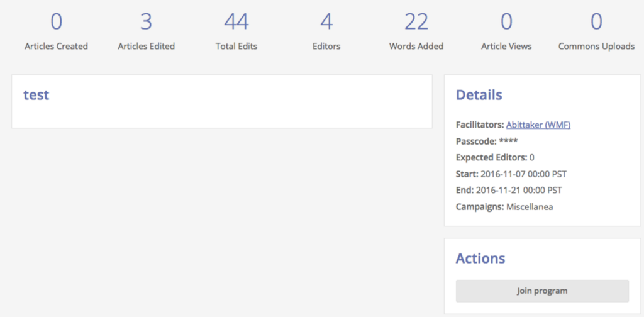The height and width of the screenshot is (317, 644).
Task: Click the Actions panel heading
Action: tap(480, 259)
